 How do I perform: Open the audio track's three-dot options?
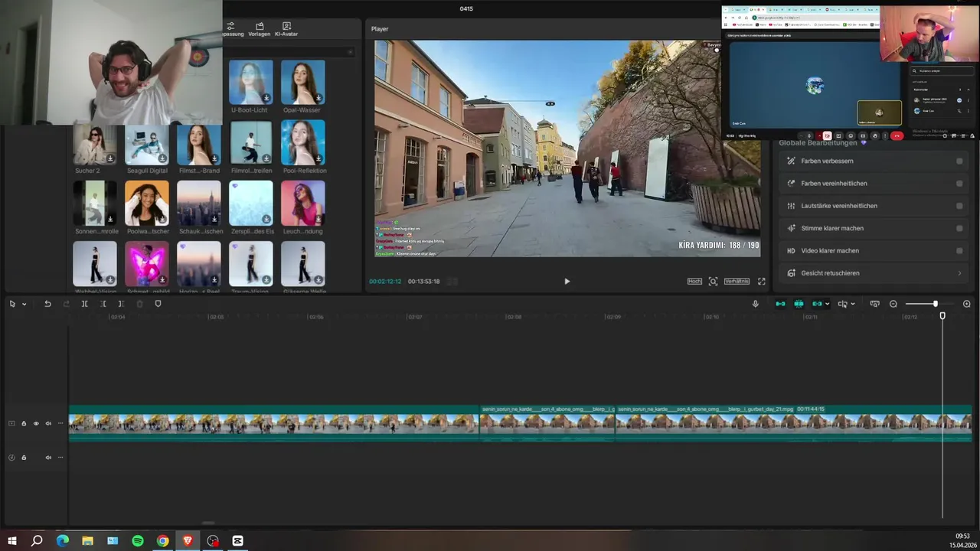pos(60,458)
